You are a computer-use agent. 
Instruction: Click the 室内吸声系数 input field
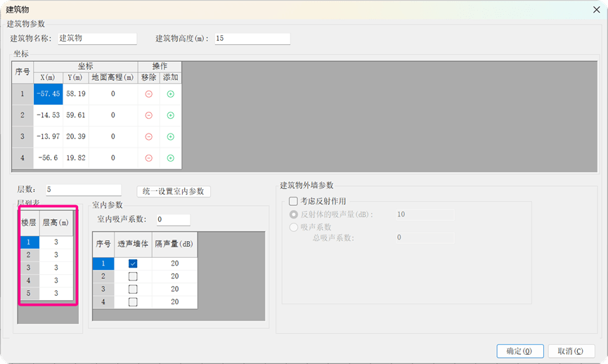pyautogui.click(x=174, y=219)
